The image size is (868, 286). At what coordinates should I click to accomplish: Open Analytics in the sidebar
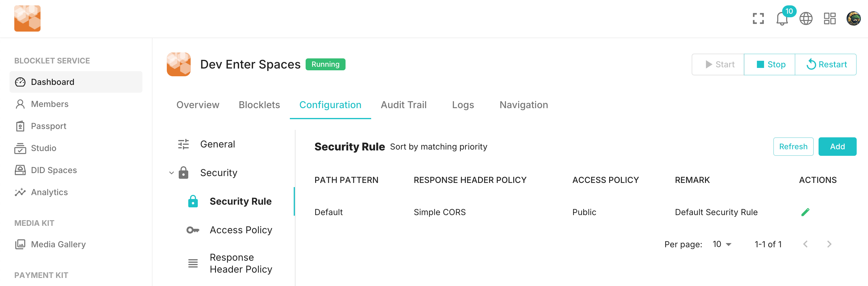[49, 192]
